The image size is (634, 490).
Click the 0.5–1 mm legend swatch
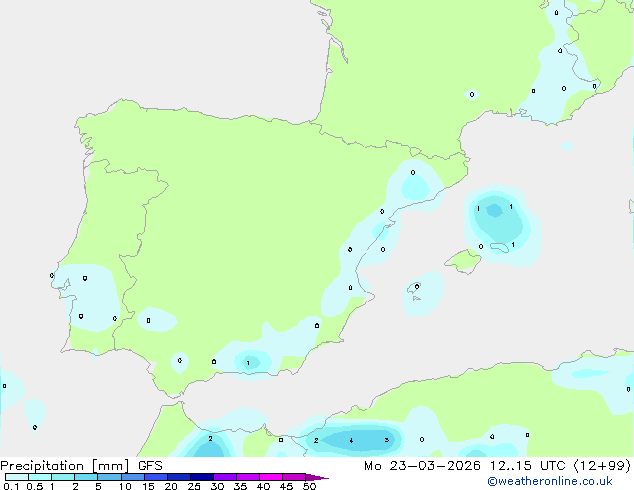[x=40, y=477]
